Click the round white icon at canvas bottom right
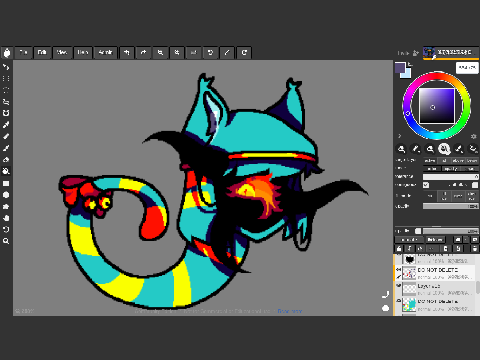The image size is (480, 360). (x=385, y=308)
